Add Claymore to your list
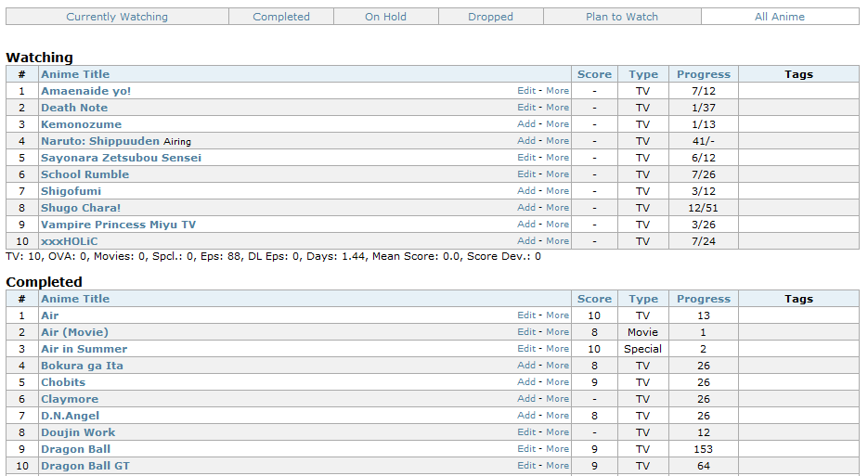Viewport: 868px width, 476px height. tap(526, 398)
